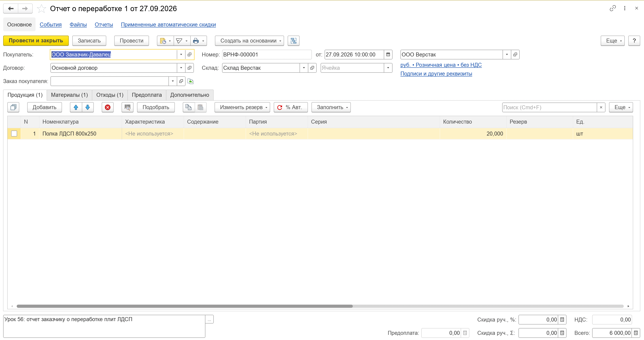Open the Изменить резерв dropdown
644x340 pixels.
pyautogui.click(x=242, y=107)
